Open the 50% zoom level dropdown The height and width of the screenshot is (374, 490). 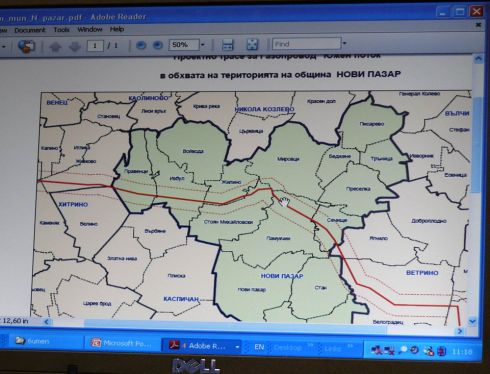click(x=203, y=44)
